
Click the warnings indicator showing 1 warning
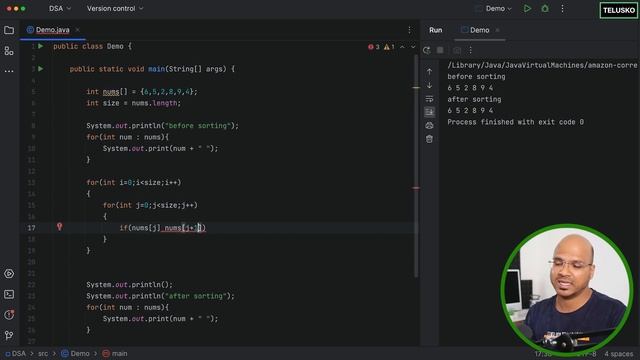click(389, 47)
